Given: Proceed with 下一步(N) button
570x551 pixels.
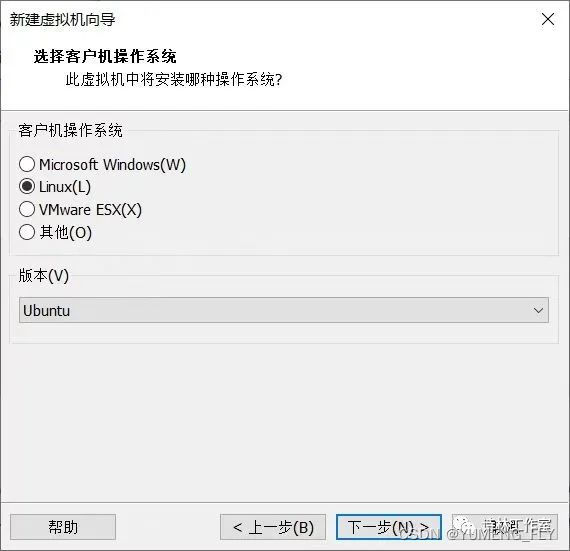Looking at the screenshot, I should (389, 527).
